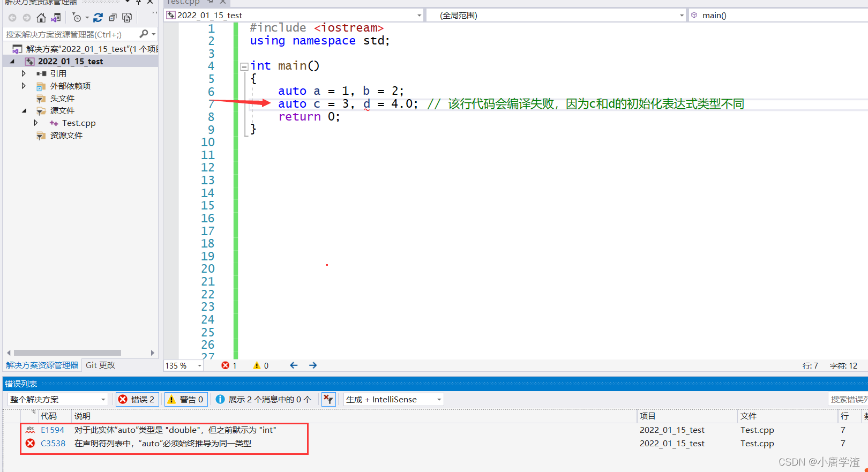Screen dimensions: 868x472
Task: Click the Solution Explorer horizontal scrollbar
Action: (x=68, y=353)
